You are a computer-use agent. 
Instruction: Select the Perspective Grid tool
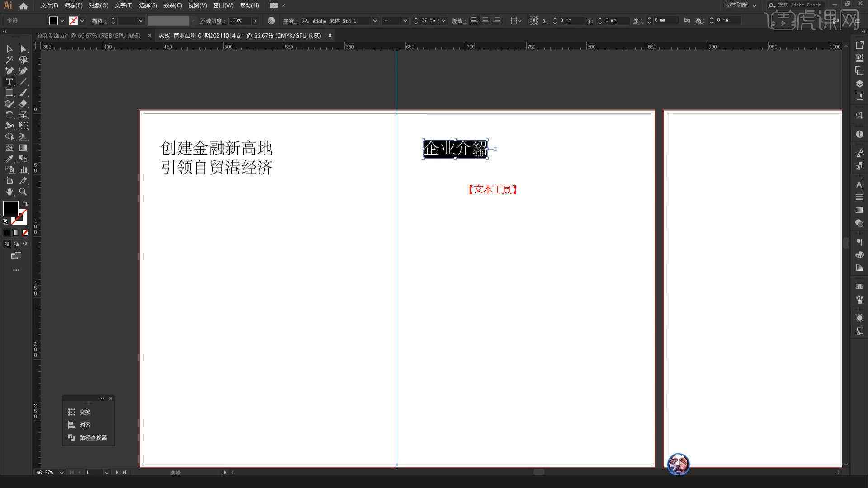pyautogui.click(x=23, y=137)
